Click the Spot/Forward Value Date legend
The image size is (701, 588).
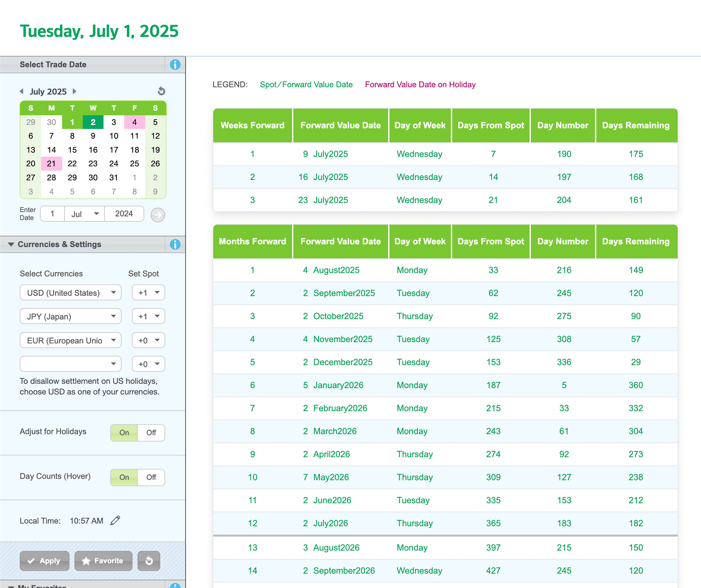click(x=306, y=85)
